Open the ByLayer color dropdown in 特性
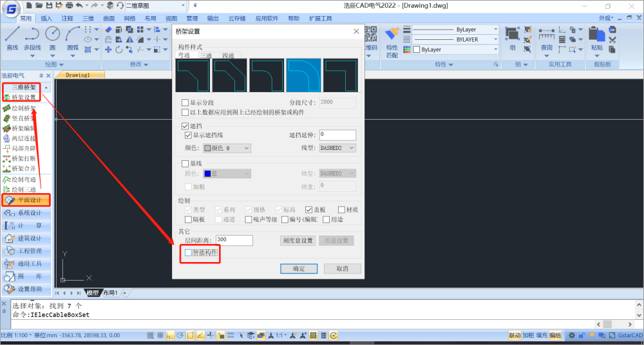Viewport: 644px width, 345px height. tap(455, 50)
